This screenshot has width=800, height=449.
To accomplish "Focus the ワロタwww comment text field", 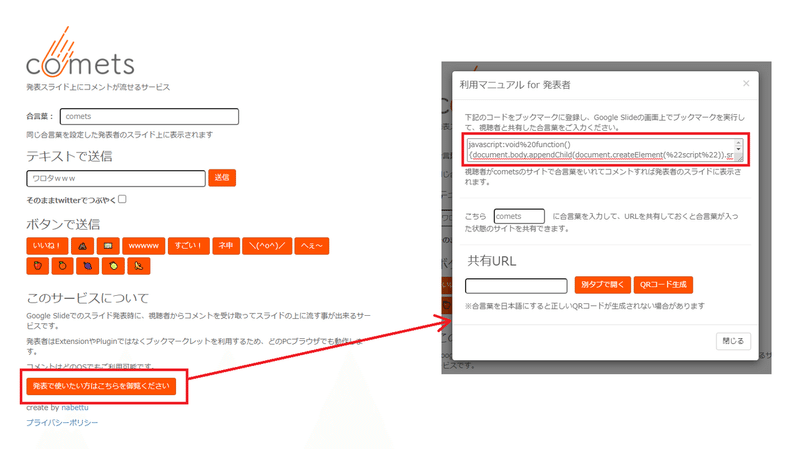I will [x=116, y=179].
